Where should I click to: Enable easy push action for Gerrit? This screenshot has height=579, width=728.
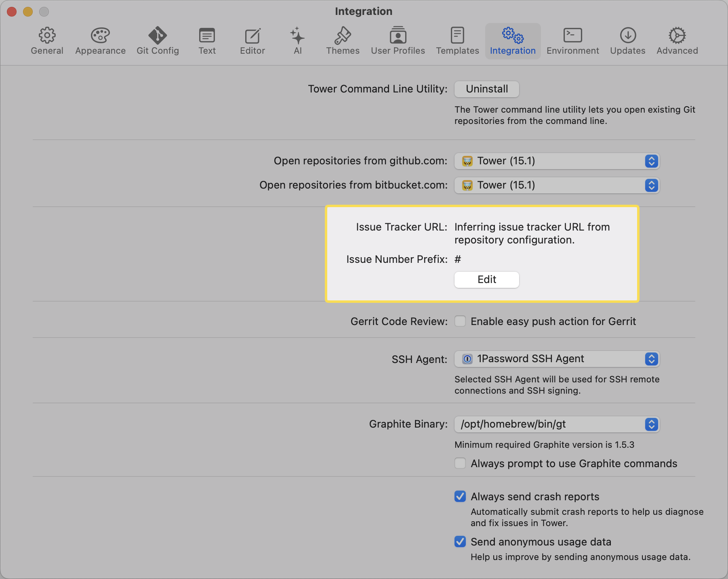pos(460,321)
